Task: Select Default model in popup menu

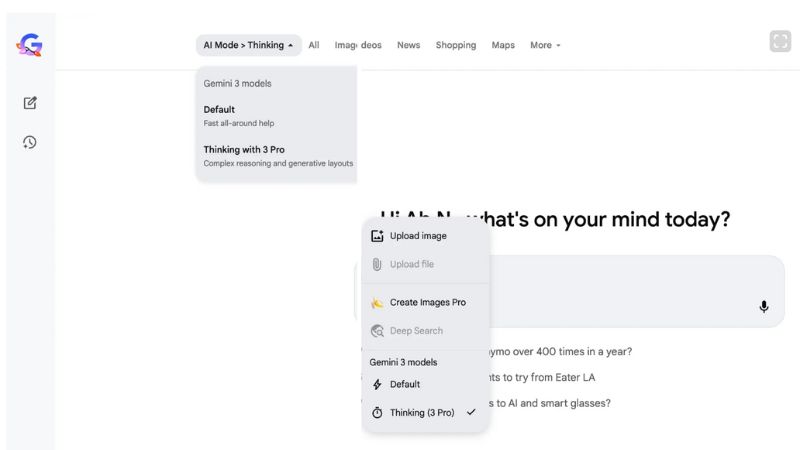Action: (x=425, y=384)
